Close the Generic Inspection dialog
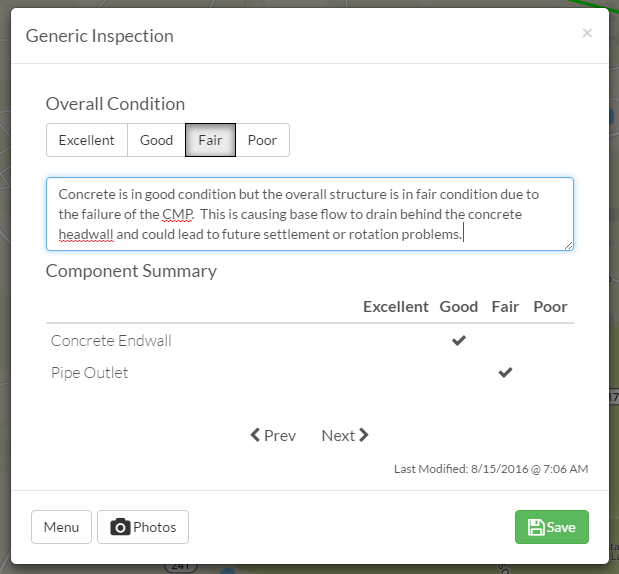This screenshot has height=574, width=619. coord(587,33)
